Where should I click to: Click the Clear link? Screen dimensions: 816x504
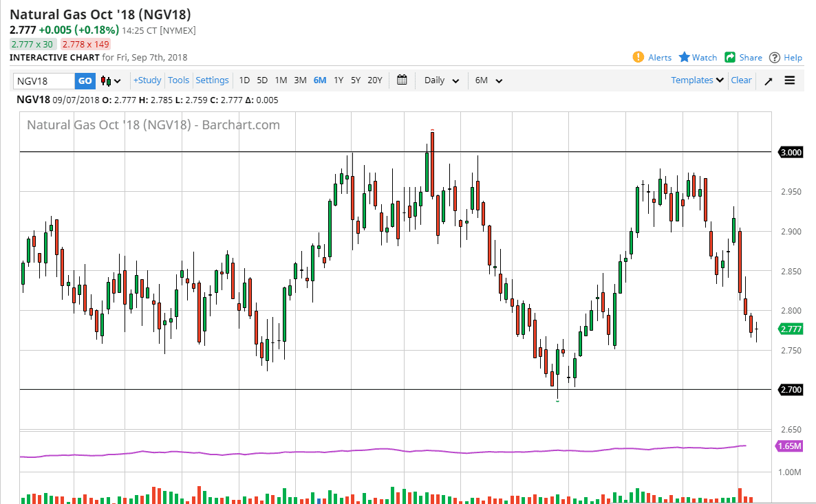[741, 80]
